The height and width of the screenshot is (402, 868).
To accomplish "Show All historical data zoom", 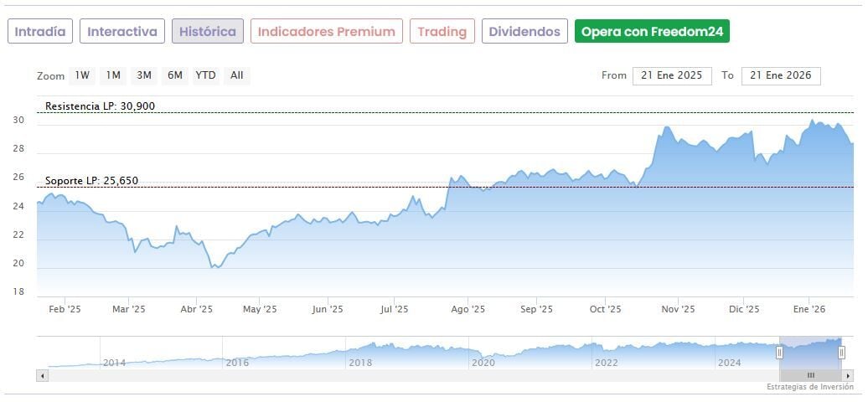I will 237,75.
